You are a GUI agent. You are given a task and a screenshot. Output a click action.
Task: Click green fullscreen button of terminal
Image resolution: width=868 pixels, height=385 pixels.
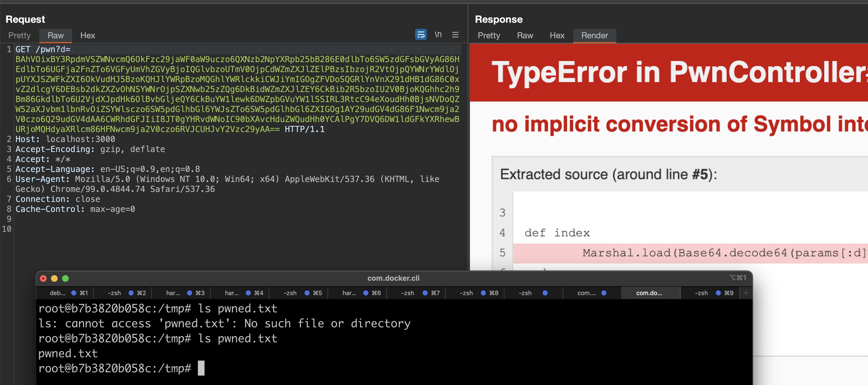point(65,278)
